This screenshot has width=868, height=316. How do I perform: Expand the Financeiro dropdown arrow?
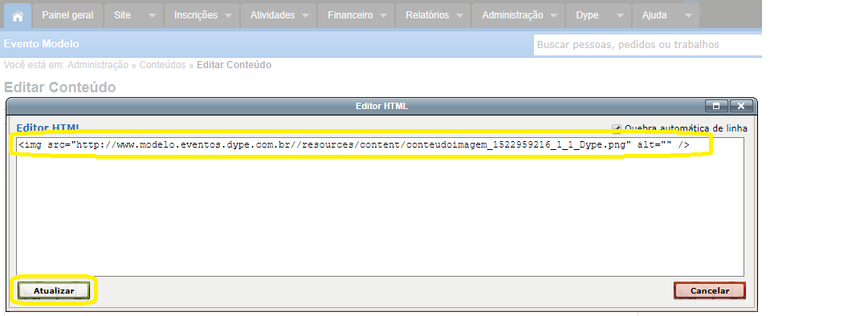click(x=383, y=16)
